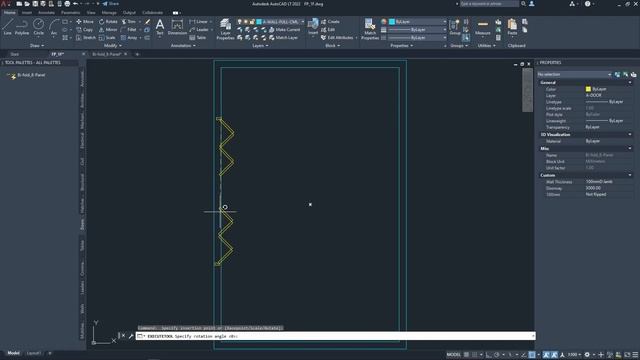Image resolution: width=640 pixels, height=360 pixels.
Task: Open Layer Properties manager
Action: click(x=225, y=29)
